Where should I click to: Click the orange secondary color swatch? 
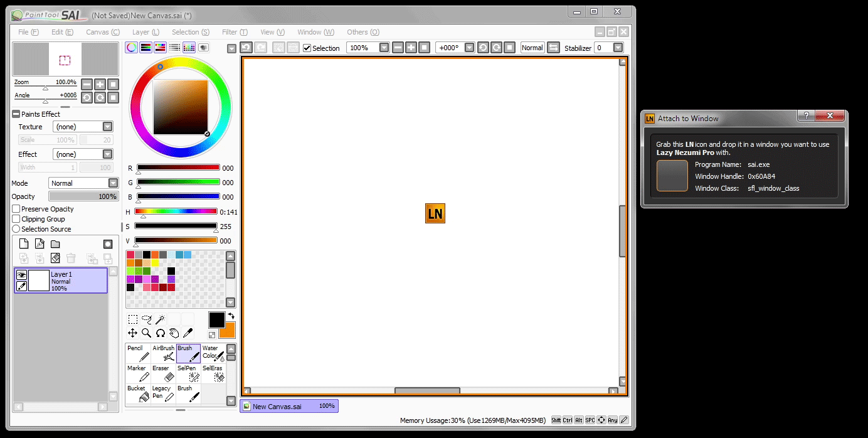coord(227,331)
